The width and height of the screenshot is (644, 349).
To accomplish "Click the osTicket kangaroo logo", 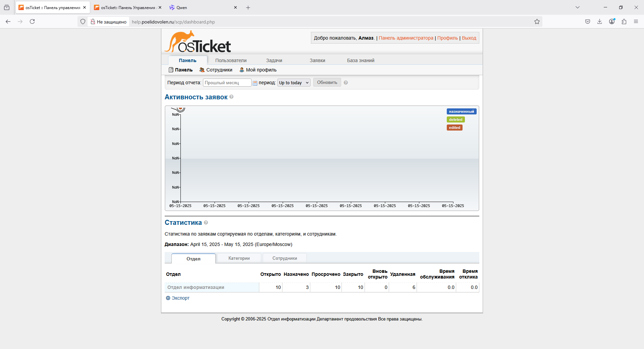I will point(198,42).
